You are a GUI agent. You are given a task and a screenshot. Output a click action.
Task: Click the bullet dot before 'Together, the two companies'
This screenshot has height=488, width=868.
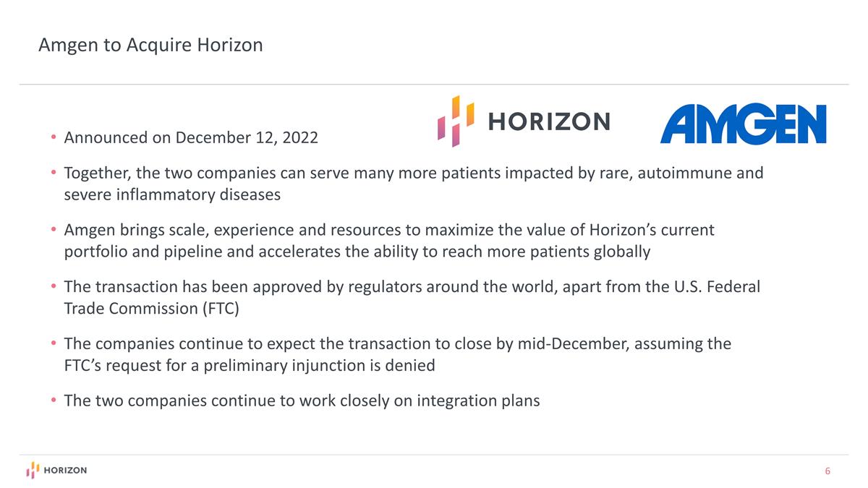(x=54, y=174)
